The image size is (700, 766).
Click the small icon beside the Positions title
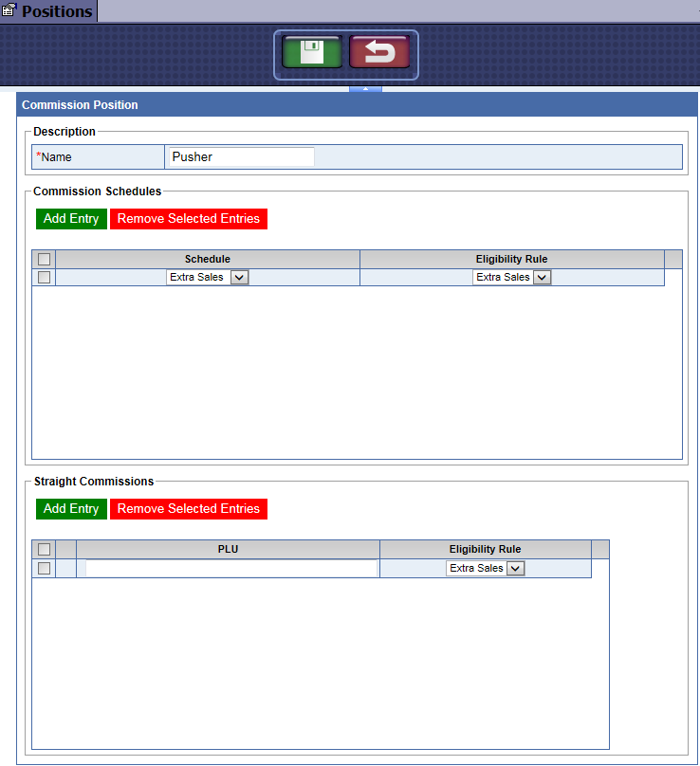click(9, 11)
